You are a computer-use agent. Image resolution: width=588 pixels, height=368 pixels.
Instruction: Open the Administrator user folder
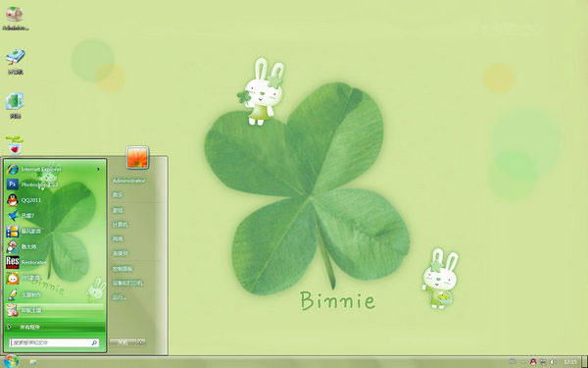pyautogui.click(x=128, y=181)
